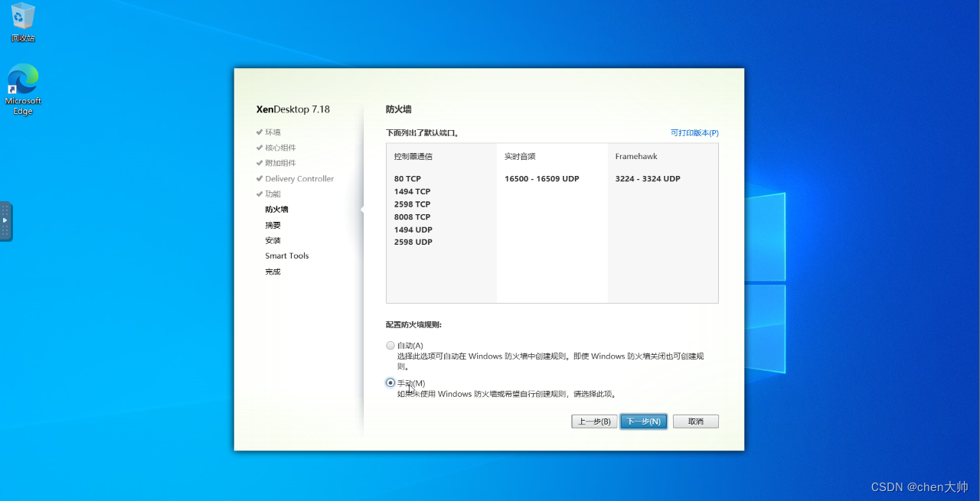The image size is (980, 501).
Task: Go to the 核心组件 step
Action: (280, 148)
